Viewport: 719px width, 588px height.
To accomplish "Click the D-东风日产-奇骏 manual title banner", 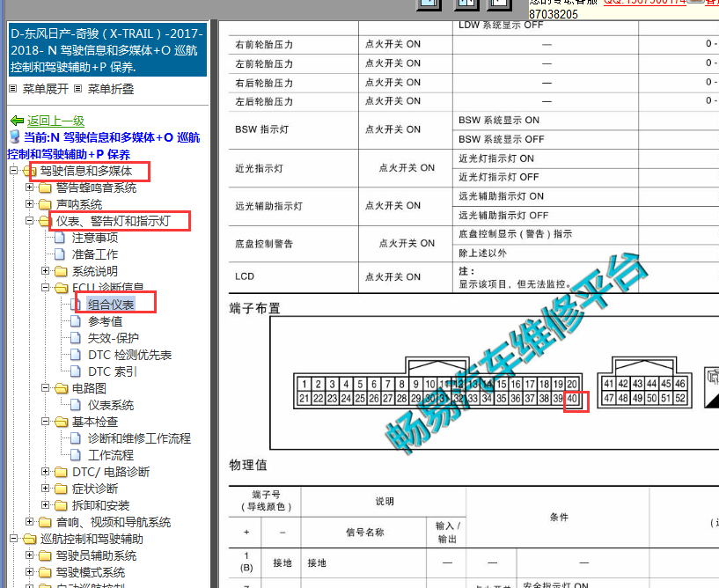I will coord(107,50).
